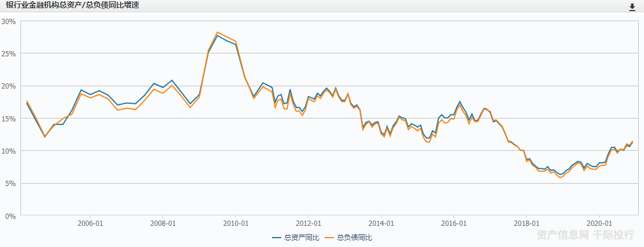The width and height of the screenshot is (644, 247).
Task: Toggle the 总资产同比 legend series
Action: point(295,237)
